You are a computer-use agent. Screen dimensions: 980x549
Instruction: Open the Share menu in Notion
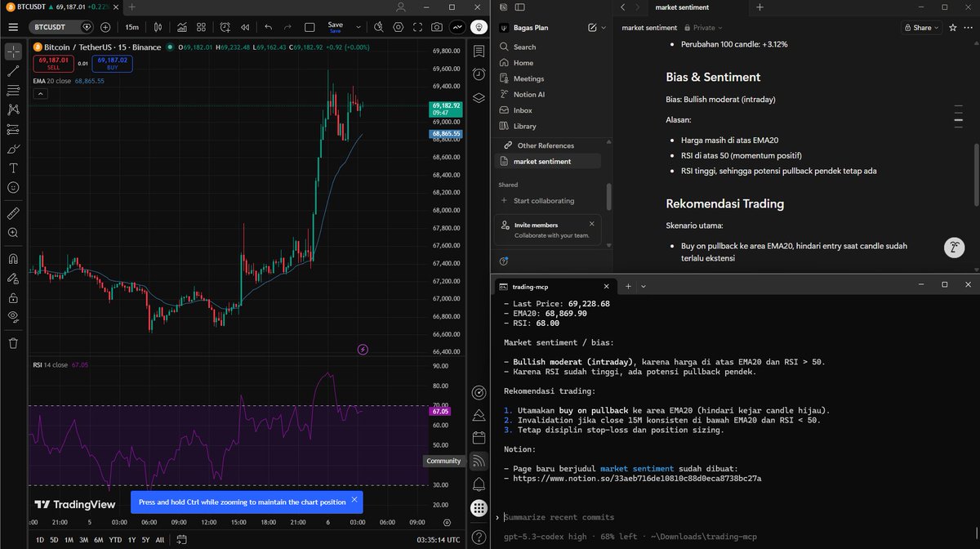click(x=921, y=27)
